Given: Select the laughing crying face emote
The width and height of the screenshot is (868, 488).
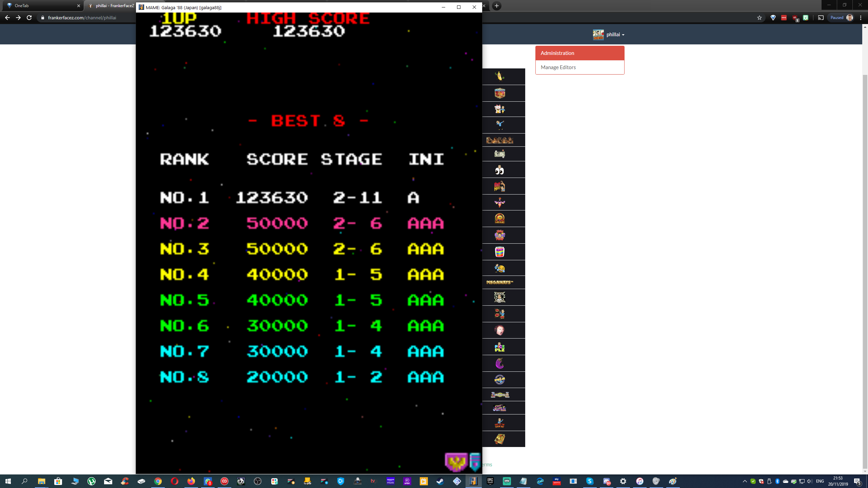Looking at the screenshot, I should coord(500,268).
